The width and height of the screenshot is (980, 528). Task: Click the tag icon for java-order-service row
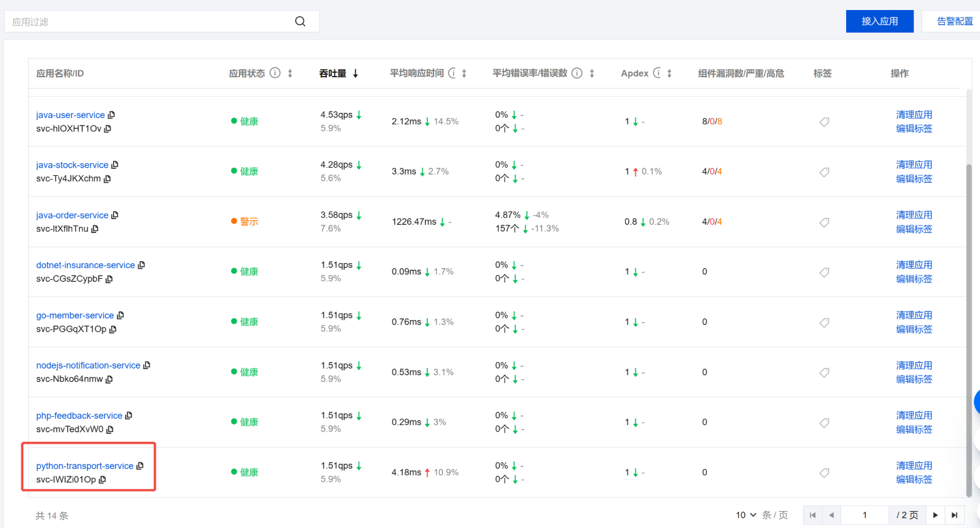point(824,222)
